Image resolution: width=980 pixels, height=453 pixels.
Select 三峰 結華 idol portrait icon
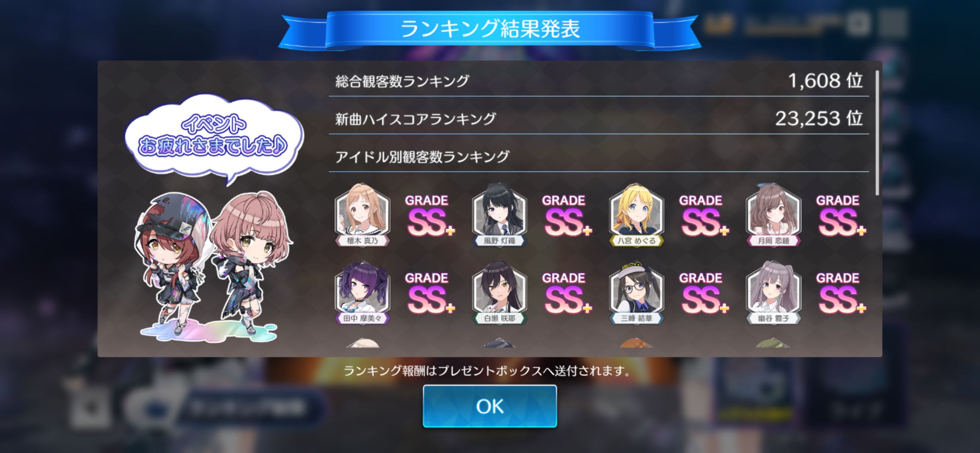click(x=636, y=292)
